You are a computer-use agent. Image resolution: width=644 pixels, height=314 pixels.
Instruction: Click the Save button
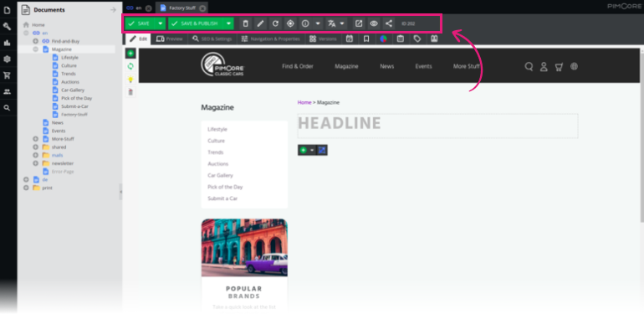[x=140, y=23]
